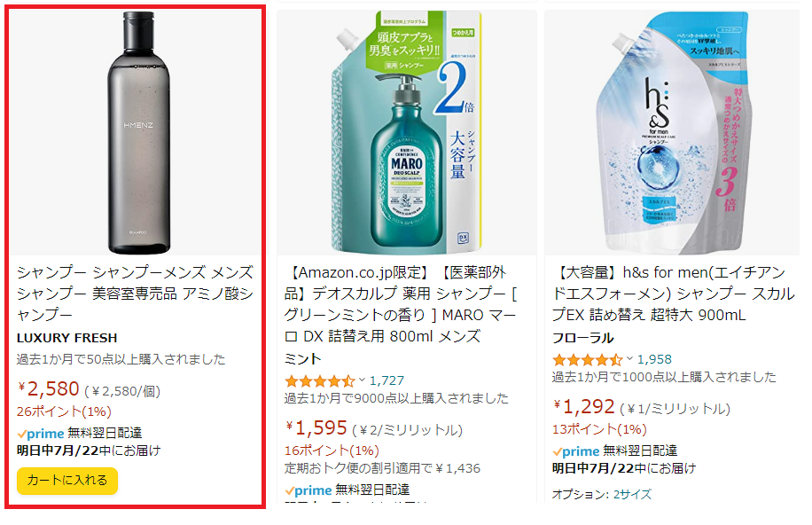Click the prime badge under HMENZ shampoo

41,434
